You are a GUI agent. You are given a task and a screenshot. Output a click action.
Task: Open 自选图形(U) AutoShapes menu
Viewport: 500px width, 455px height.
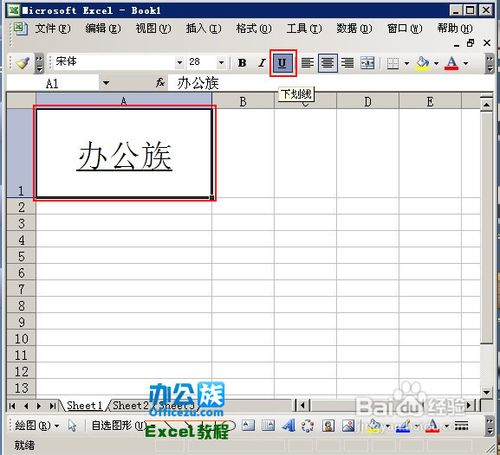tap(118, 425)
